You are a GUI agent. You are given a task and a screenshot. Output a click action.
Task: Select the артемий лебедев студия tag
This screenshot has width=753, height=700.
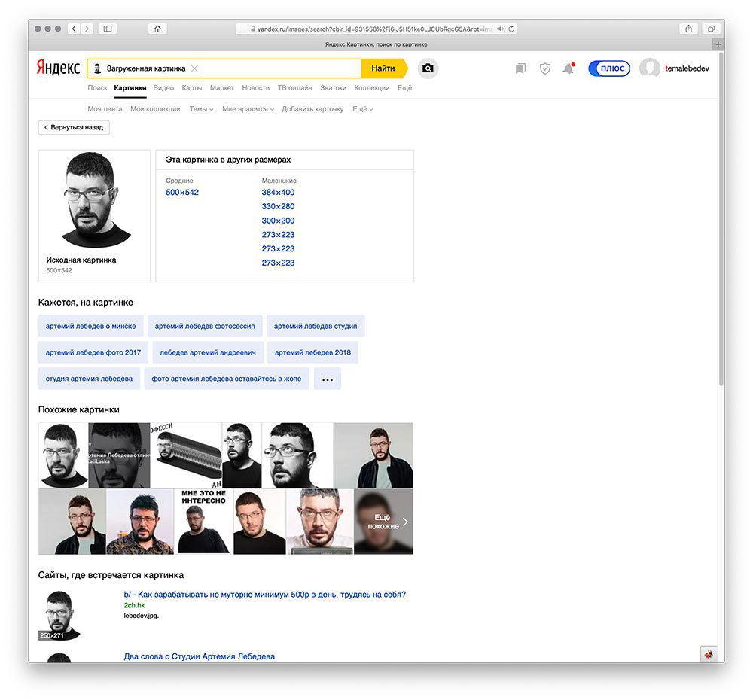[x=316, y=326]
